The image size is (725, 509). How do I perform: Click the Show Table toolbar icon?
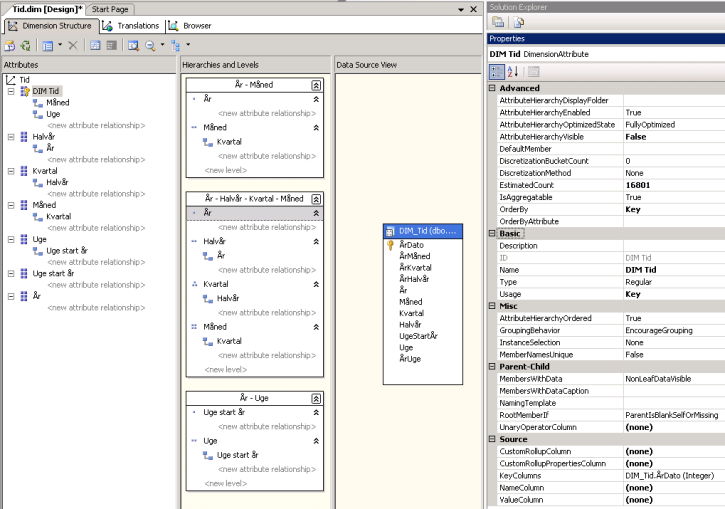(95, 45)
